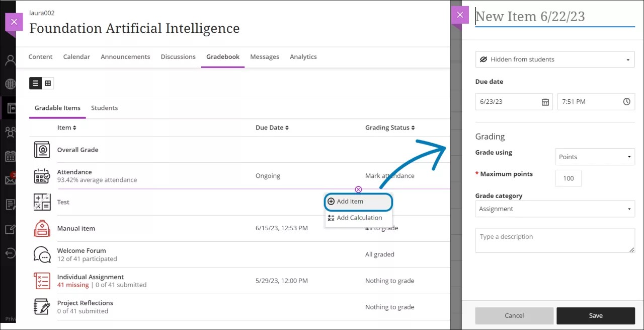Save the new gradebook item

(596, 315)
